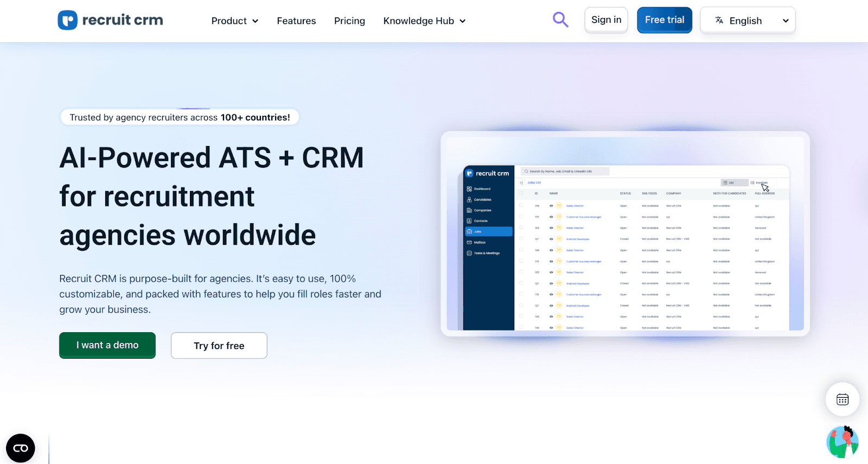Open the chat avatar widget
868x464 pixels.
pos(843,442)
